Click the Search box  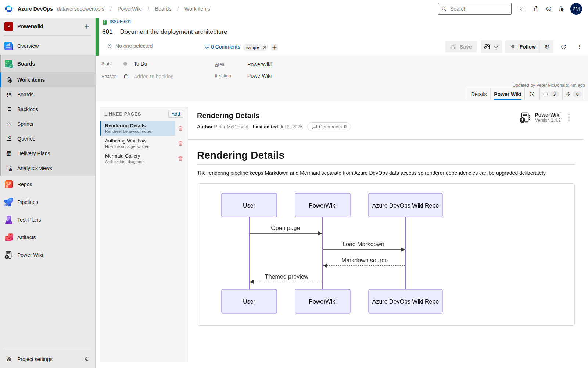(475, 9)
